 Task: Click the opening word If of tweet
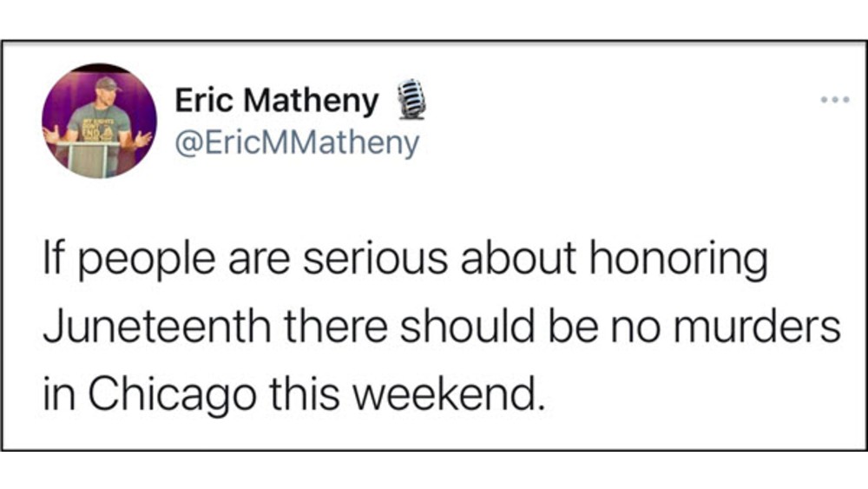pyautogui.click(x=54, y=259)
